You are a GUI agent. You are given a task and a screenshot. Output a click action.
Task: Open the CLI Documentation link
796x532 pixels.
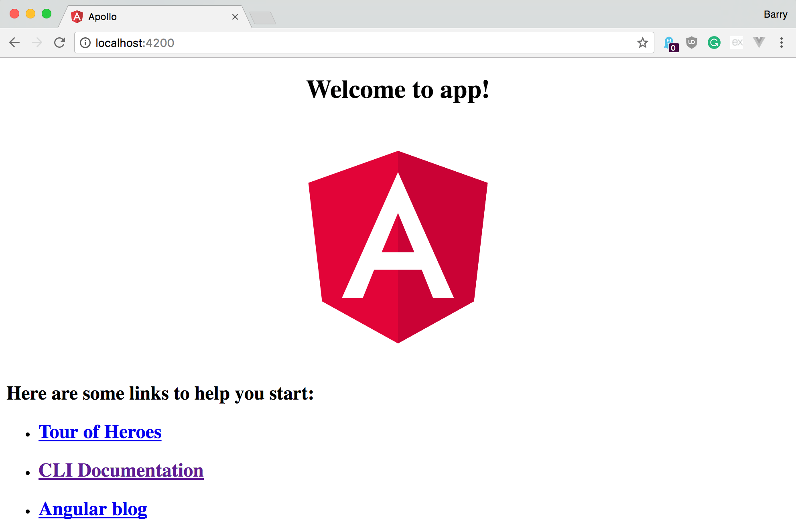coord(121,471)
